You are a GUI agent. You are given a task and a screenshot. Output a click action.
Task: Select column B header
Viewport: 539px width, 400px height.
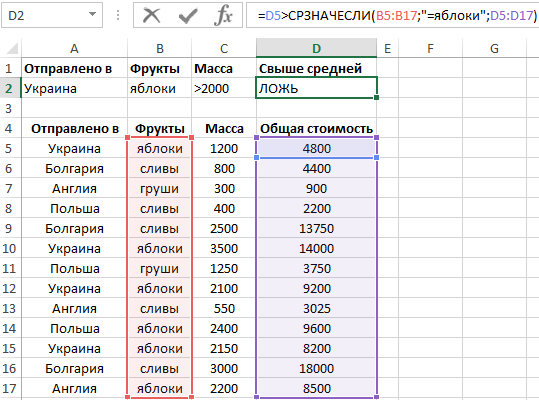coord(160,48)
